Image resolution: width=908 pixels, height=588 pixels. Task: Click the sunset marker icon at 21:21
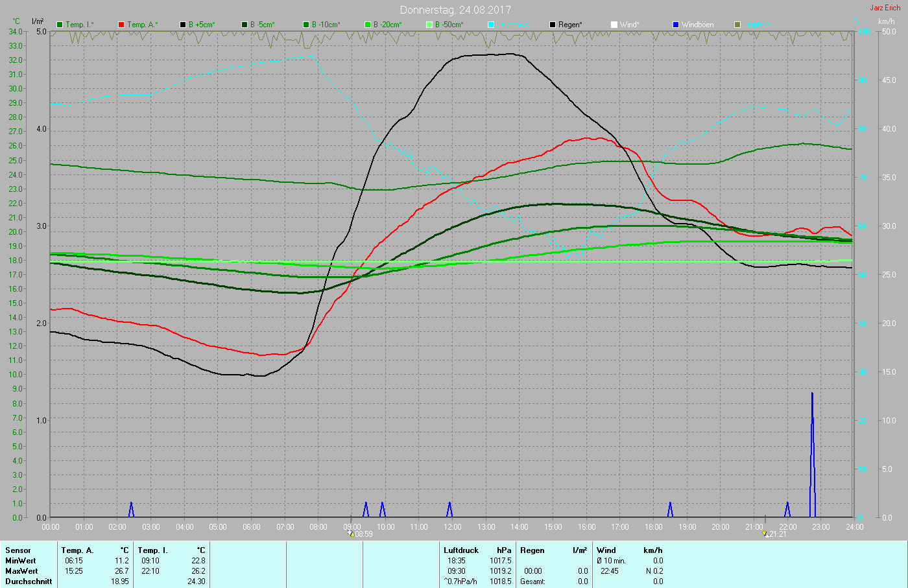pyautogui.click(x=765, y=534)
